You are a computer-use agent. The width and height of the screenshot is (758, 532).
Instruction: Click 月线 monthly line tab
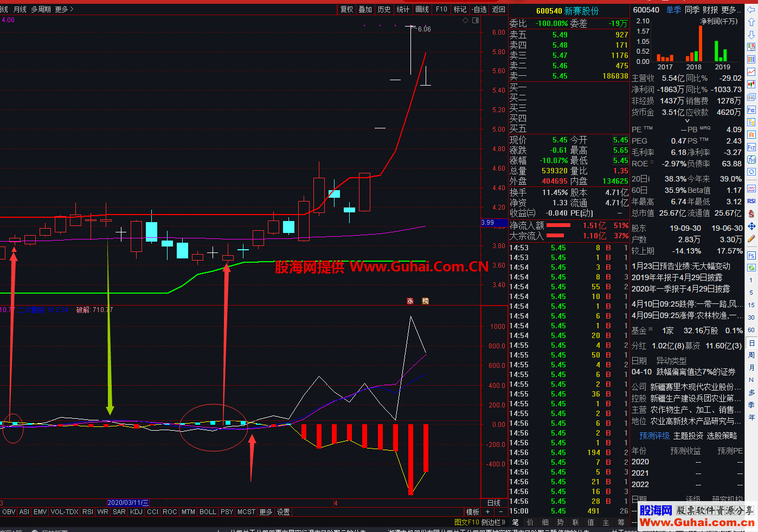tap(20, 9)
